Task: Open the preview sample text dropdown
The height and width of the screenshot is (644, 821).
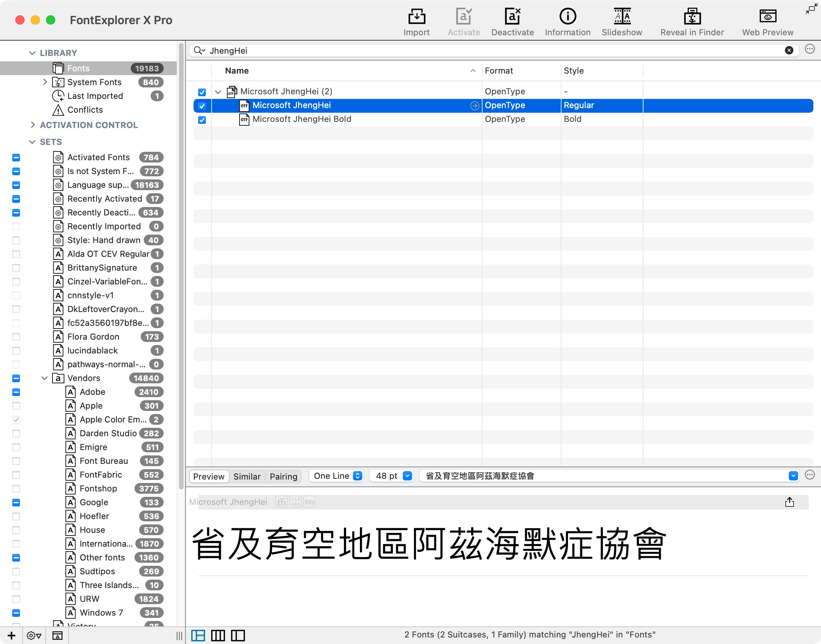Action: pyautogui.click(x=793, y=476)
